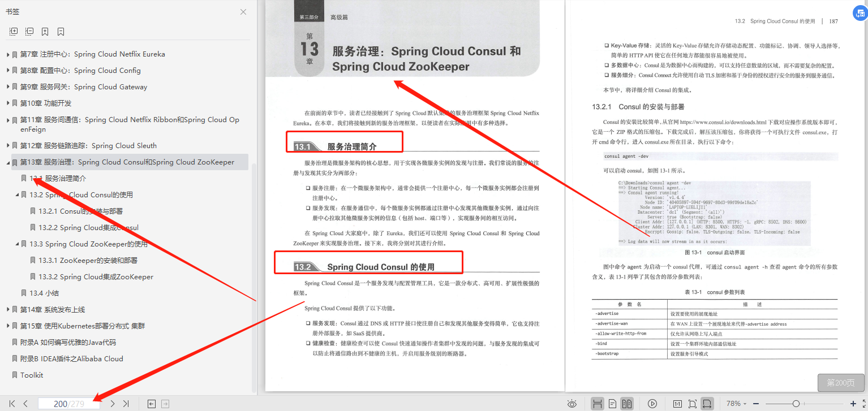
Task: Select the single page view icon
Action: (612, 403)
